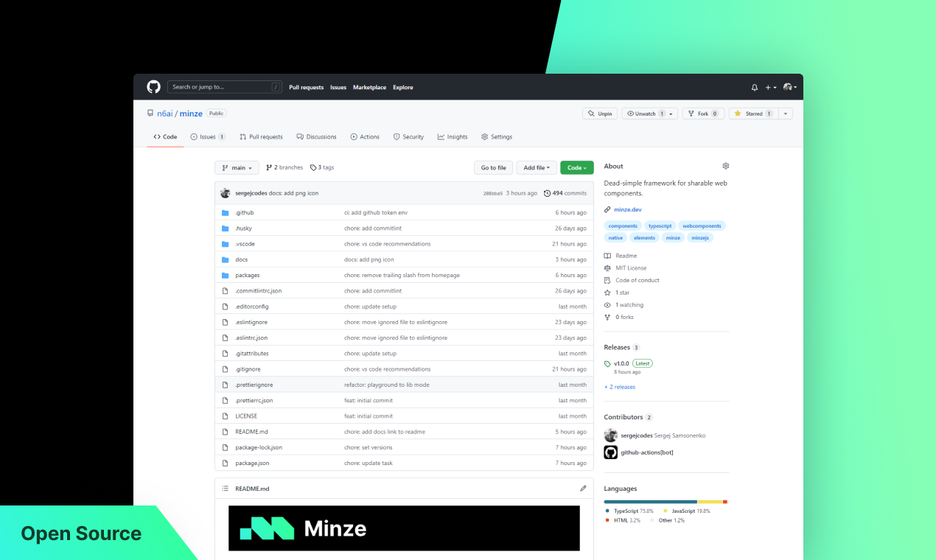Open the packages folder

(x=247, y=276)
